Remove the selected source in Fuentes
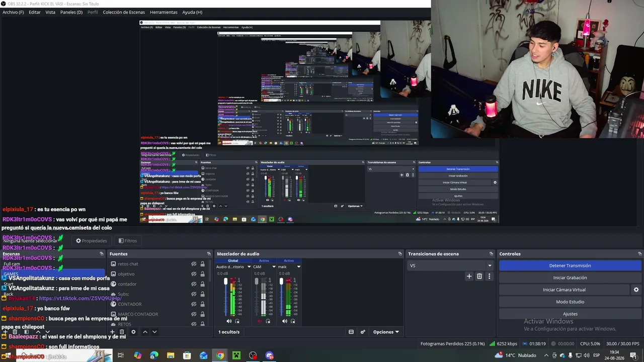 (x=122, y=332)
